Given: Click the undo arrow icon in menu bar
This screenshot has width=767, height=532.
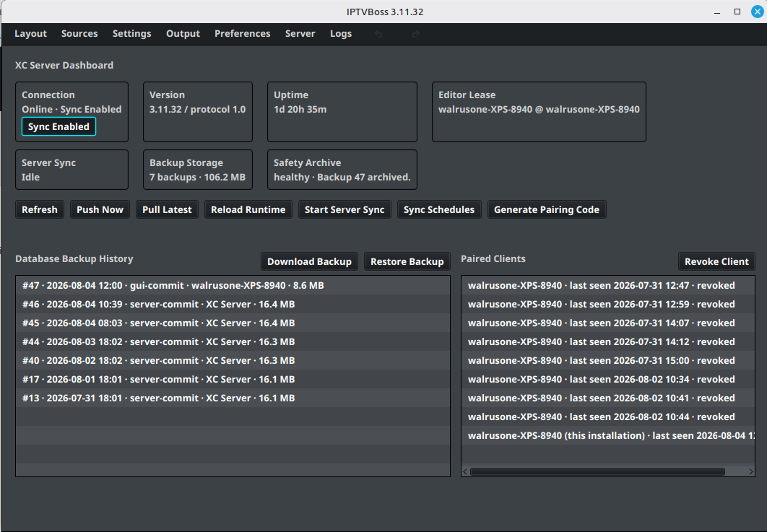Looking at the screenshot, I should pyautogui.click(x=378, y=34).
